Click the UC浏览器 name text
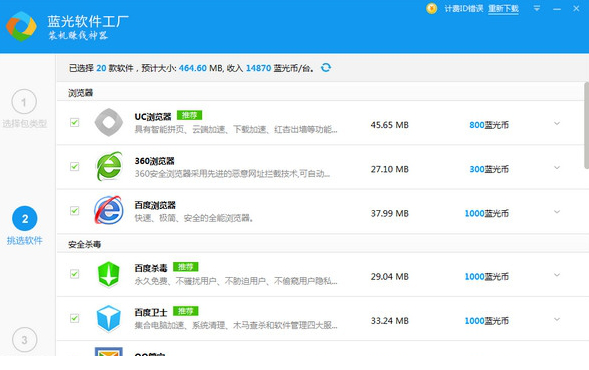 tap(153, 117)
